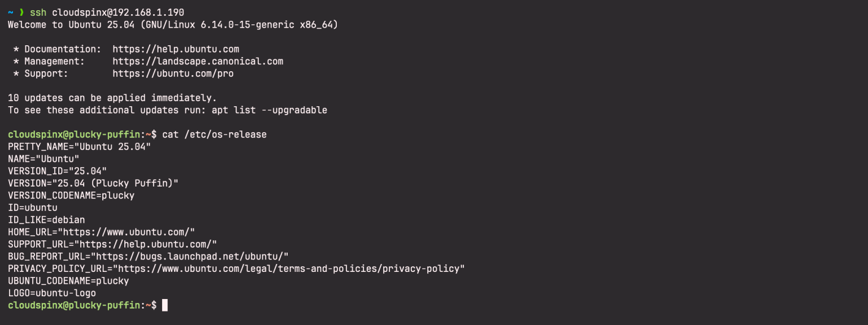Open the Documentation help.ubuntu.com link
Screen dimensions: 868x325
[x=176, y=49]
